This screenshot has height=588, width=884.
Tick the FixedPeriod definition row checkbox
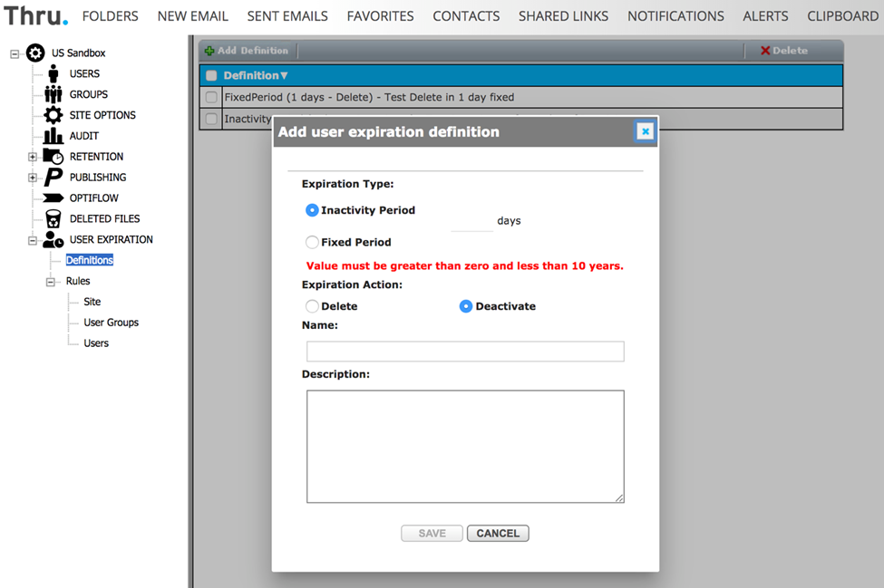[x=211, y=98]
